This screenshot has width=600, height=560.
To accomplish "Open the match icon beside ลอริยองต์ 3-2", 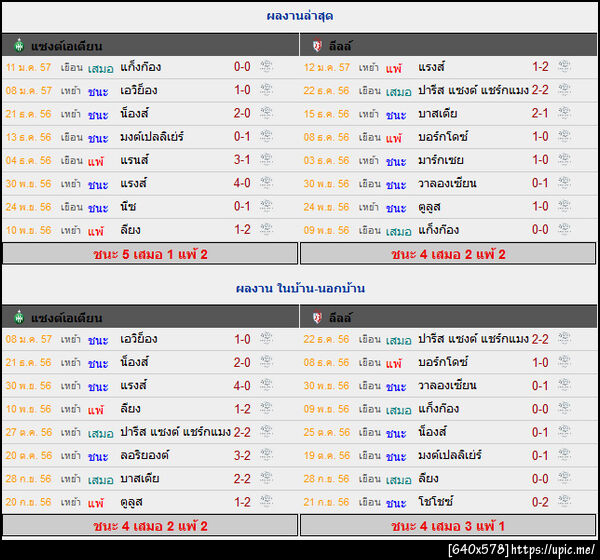I will tap(266, 455).
